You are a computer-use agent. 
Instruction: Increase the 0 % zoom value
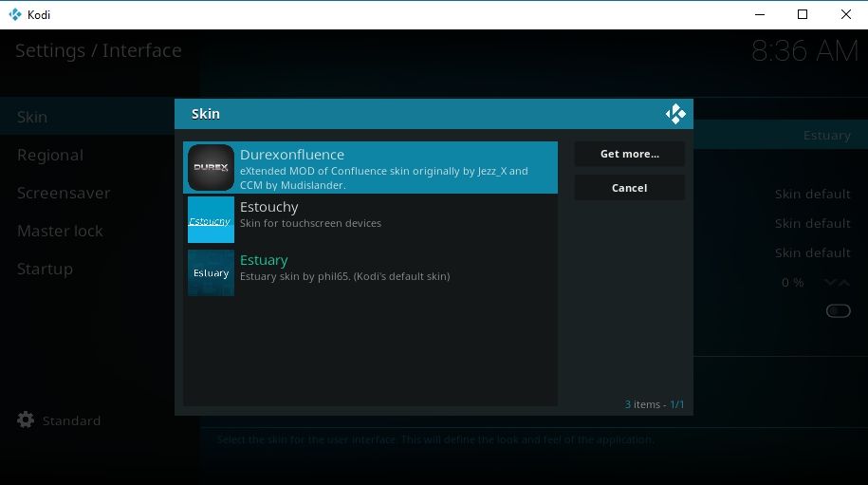click(x=844, y=283)
